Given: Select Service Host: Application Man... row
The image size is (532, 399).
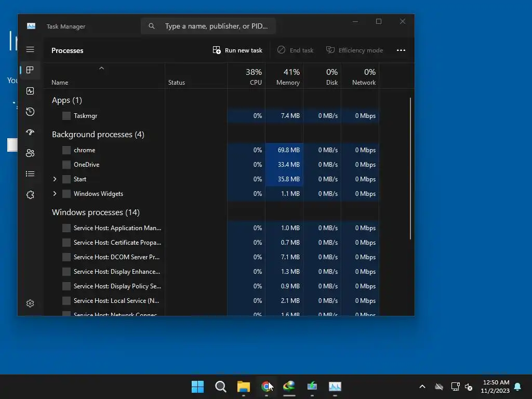Looking at the screenshot, I should [215, 228].
